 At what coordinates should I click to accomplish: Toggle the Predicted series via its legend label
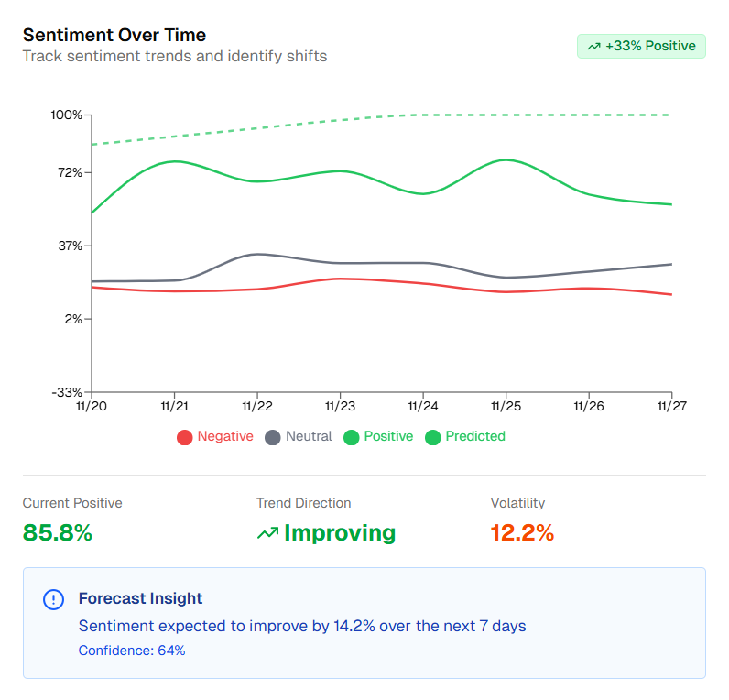tap(475, 436)
